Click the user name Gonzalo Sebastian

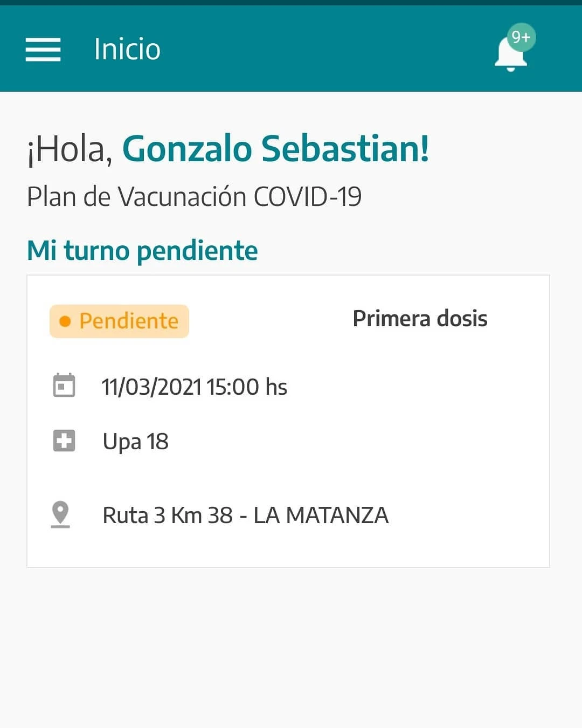click(275, 149)
